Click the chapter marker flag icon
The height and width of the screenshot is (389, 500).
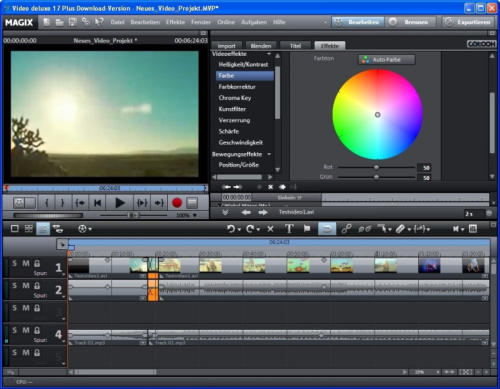[x=307, y=229]
